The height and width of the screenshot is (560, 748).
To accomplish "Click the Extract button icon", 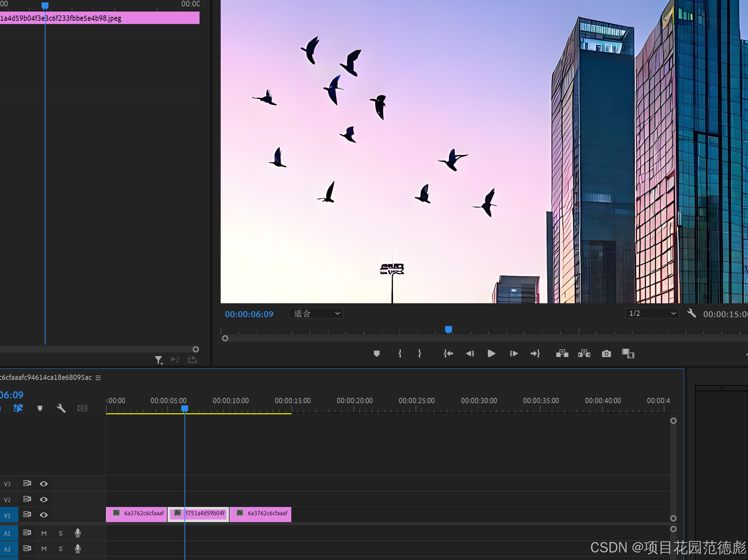I will (x=584, y=354).
